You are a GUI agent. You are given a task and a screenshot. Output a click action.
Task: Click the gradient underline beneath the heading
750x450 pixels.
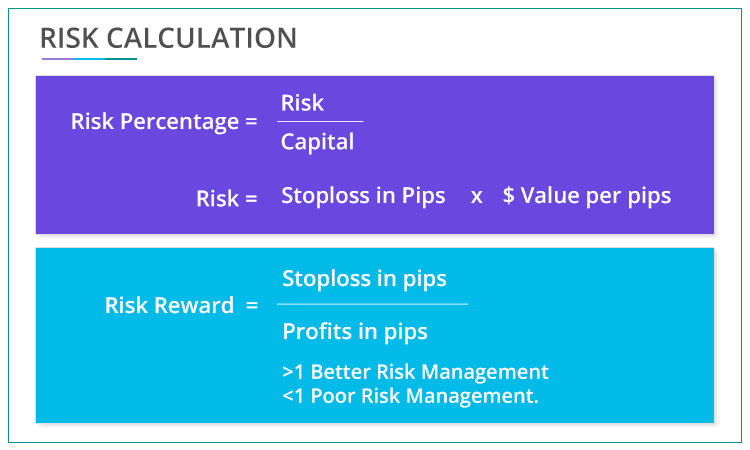click(88, 59)
